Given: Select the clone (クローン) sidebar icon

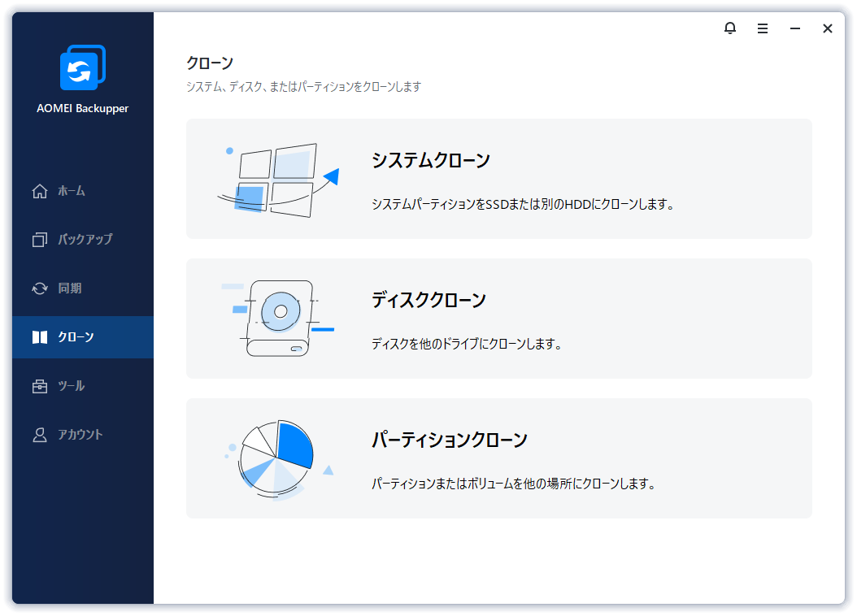Looking at the screenshot, I should (x=39, y=337).
